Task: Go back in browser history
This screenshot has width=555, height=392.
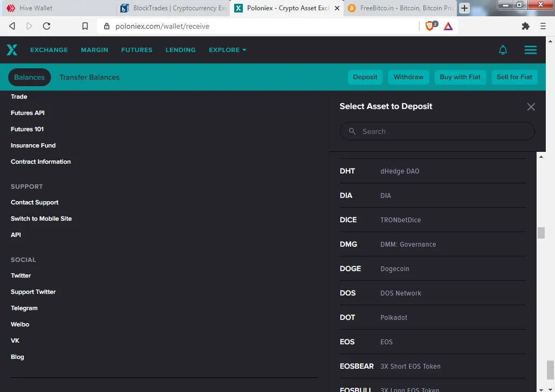Action: point(12,26)
